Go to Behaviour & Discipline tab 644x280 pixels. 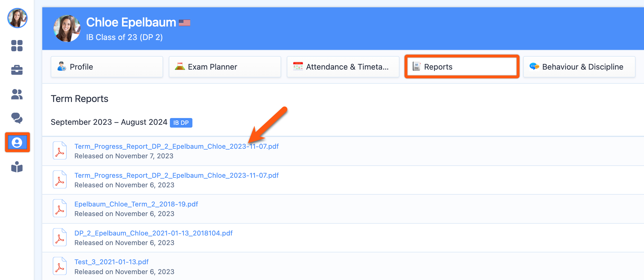(x=579, y=67)
